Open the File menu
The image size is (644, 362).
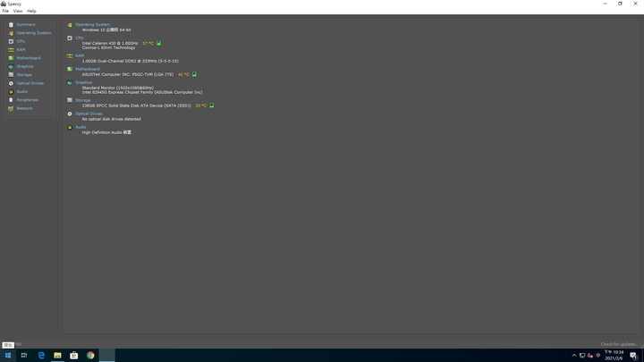[5, 11]
